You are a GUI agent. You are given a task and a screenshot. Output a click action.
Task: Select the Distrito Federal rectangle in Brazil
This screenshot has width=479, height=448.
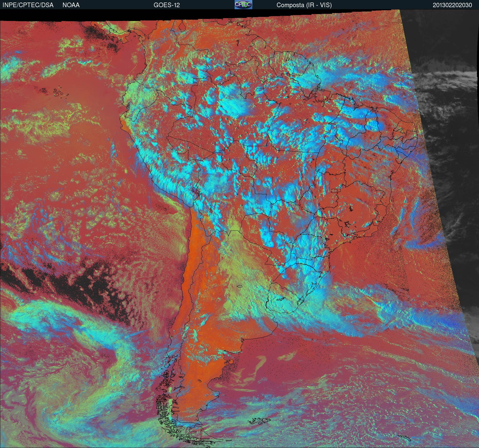[x=335, y=190]
